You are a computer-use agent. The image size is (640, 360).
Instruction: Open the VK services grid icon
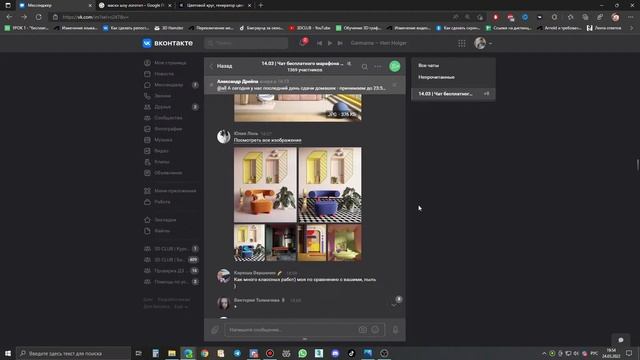462,43
